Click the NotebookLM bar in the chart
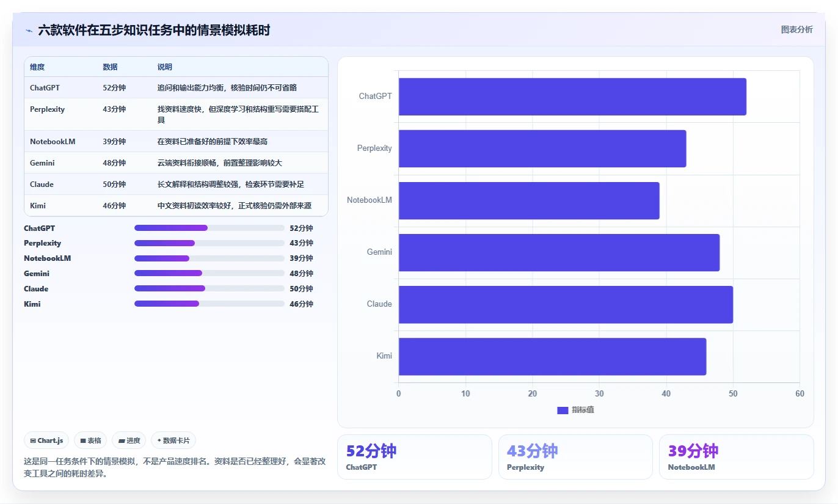Viewport: 838px width, 504px height. click(x=529, y=200)
